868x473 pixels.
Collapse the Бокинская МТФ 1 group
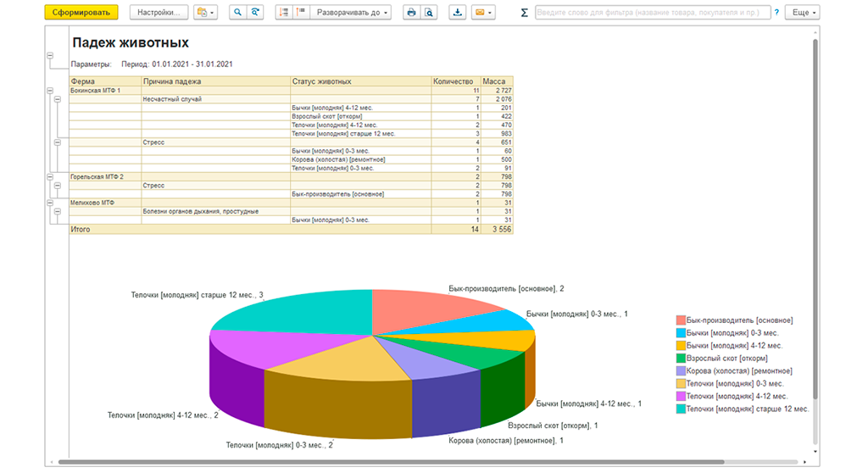(x=50, y=91)
